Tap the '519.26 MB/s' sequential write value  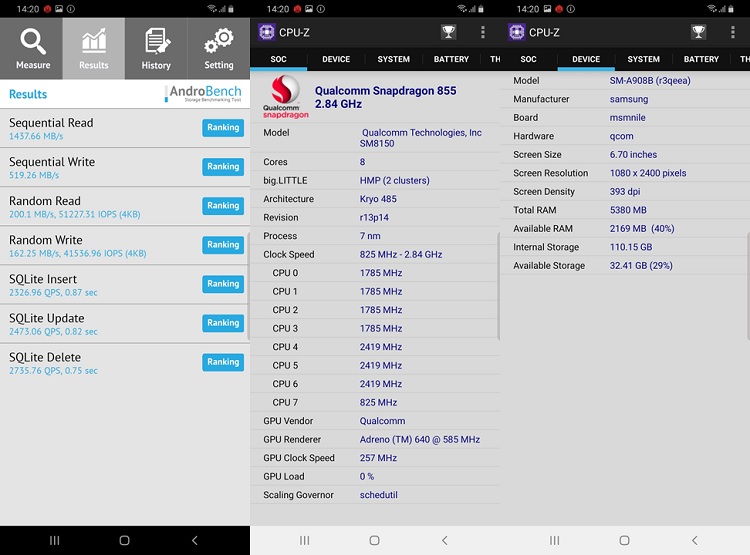click(x=34, y=175)
